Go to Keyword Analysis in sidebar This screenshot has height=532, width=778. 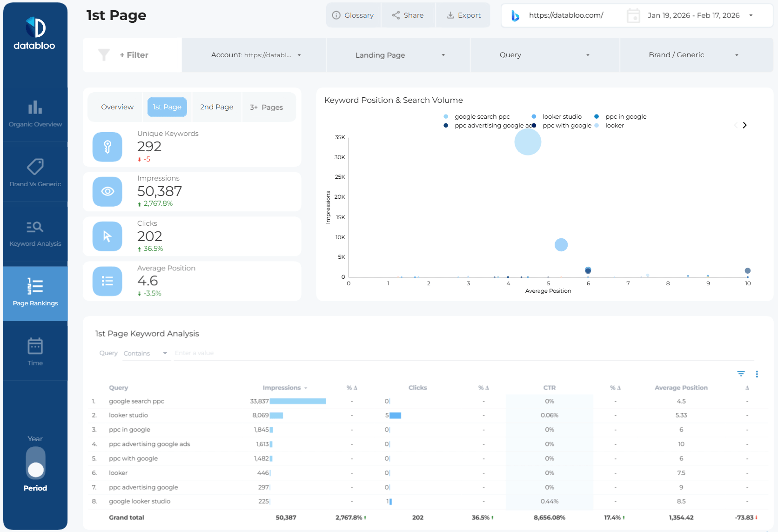(x=35, y=228)
